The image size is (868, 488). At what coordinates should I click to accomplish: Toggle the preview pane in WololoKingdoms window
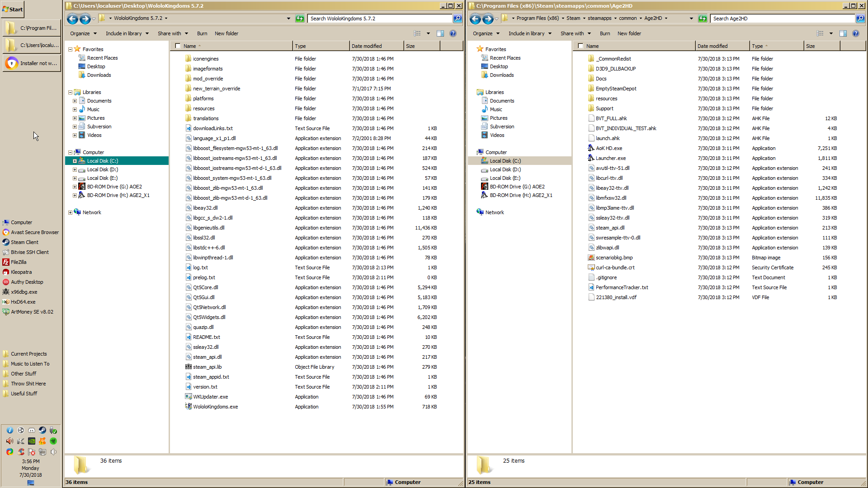point(441,33)
